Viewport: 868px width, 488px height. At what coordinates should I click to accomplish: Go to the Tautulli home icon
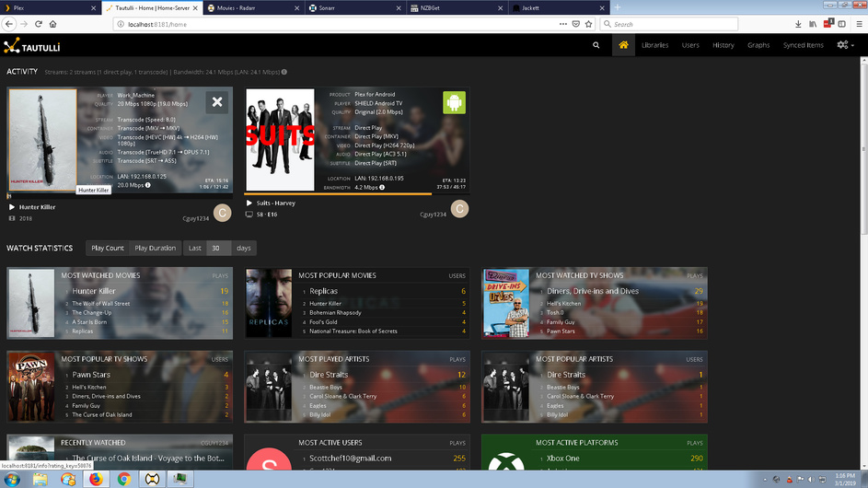(623, 45)
